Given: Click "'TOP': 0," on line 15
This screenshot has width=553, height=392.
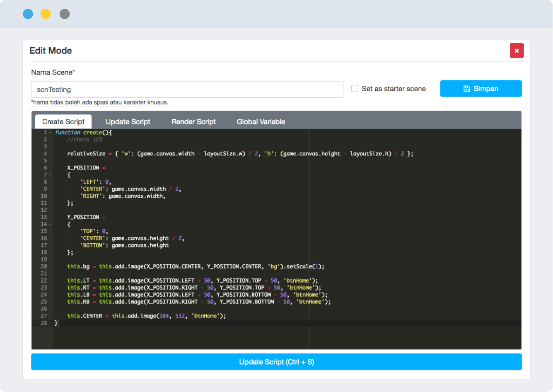Looking at the screenshot, I should click(94, 231).
